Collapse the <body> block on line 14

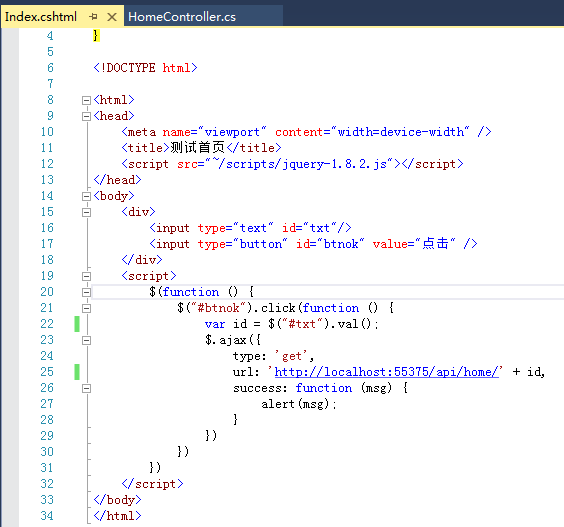(86, 196)
